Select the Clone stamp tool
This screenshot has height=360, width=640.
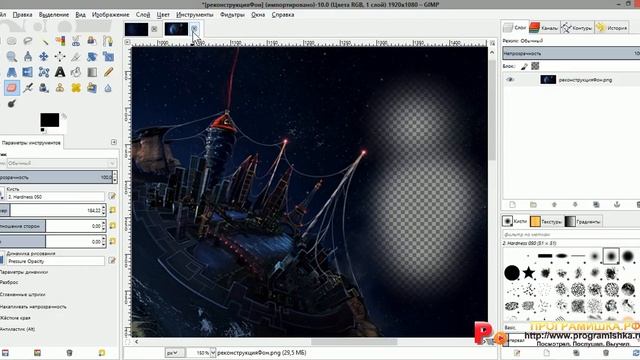pos(60,88)
